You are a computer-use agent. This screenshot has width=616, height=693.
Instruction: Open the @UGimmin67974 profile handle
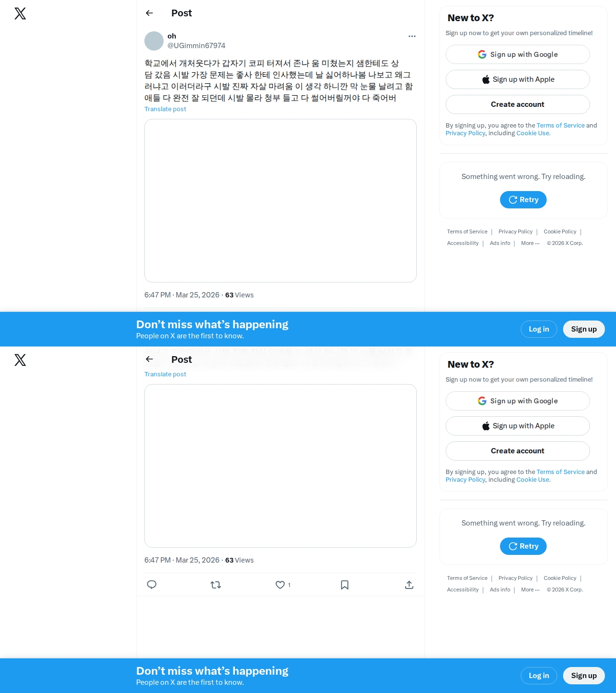coord(196,46)
